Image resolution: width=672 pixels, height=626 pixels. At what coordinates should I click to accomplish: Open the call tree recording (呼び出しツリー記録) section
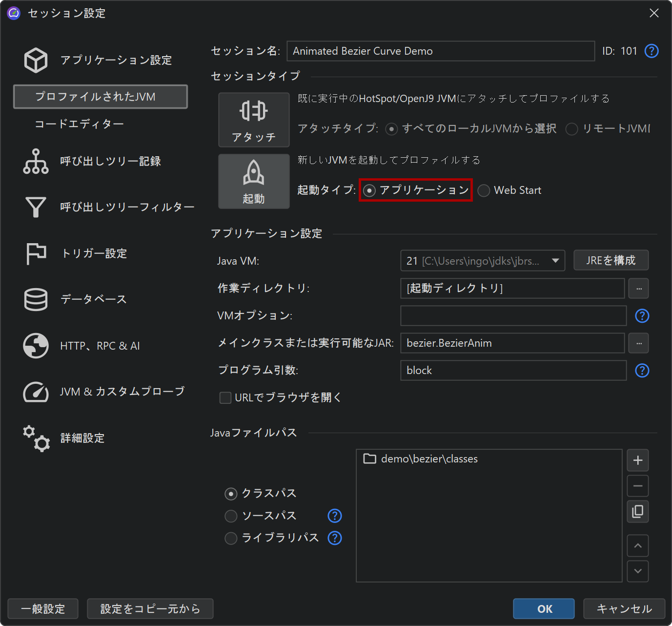pyautogui.click(x=36, y=161)
